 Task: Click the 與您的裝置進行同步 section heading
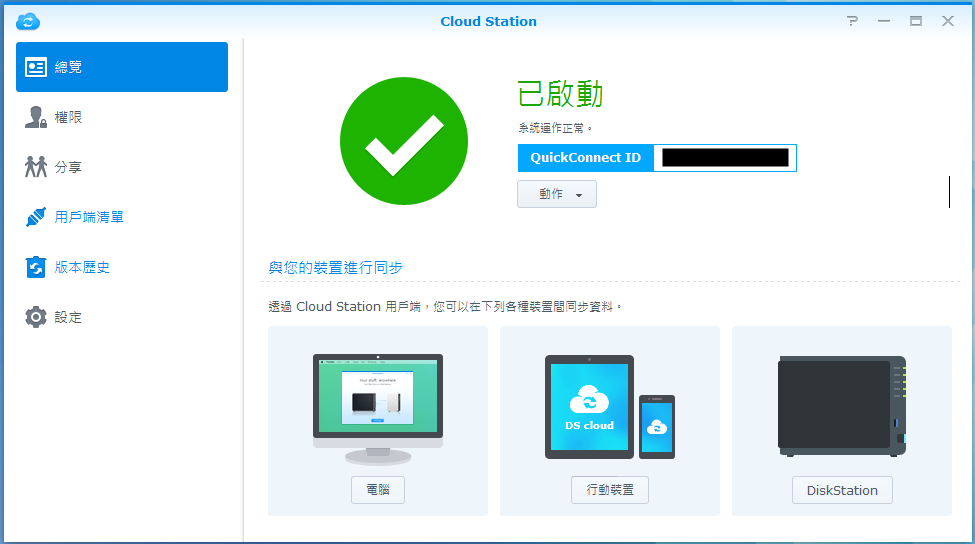[336, 268]
